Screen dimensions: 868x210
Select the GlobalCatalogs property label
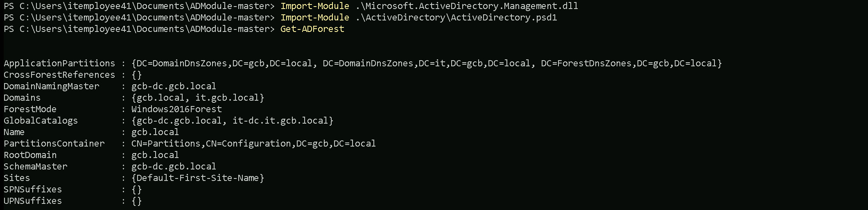41,121
